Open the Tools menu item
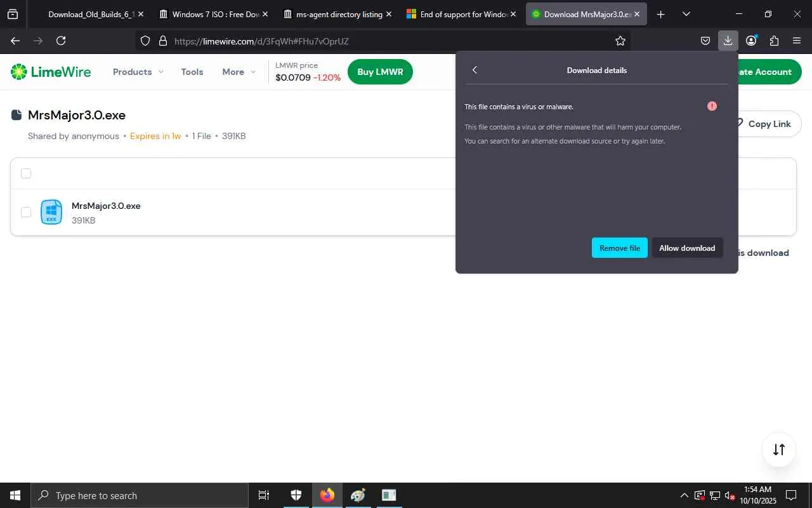This screenshot has height=508, width=812. coord(192,72)
